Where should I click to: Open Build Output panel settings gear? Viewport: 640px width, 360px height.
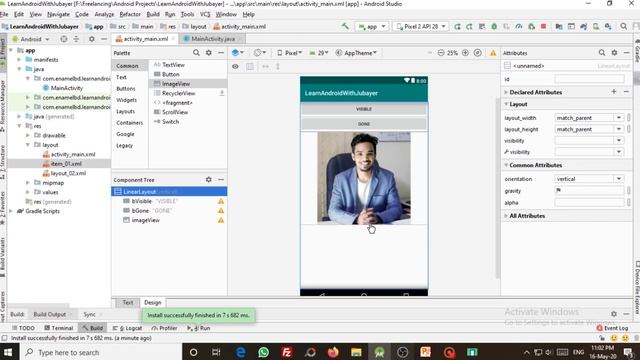(613, 313)
